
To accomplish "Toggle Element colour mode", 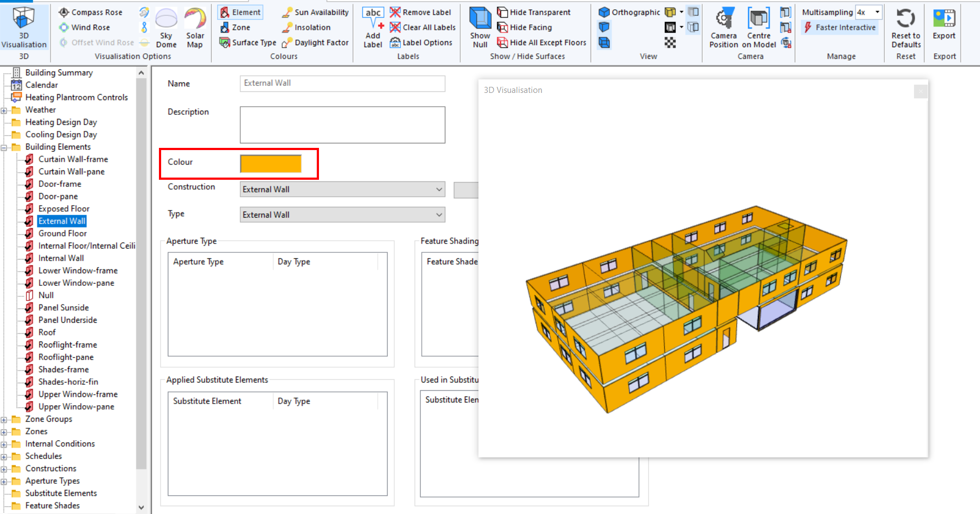I will coord(240,12).
